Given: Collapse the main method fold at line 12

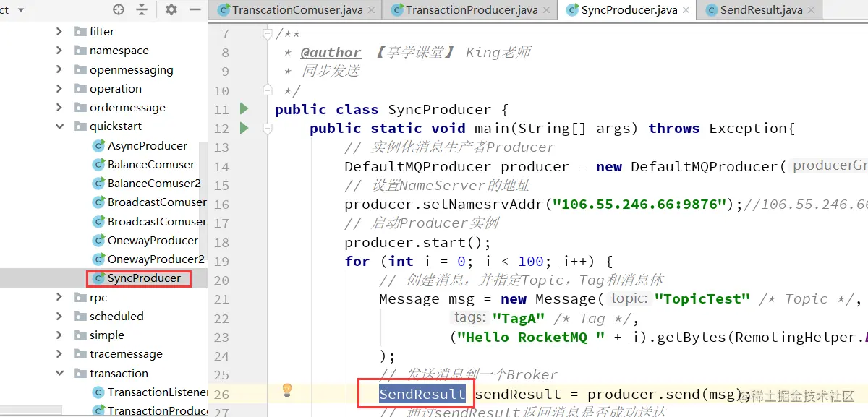Looking at the screenshot, I should 267,129.
